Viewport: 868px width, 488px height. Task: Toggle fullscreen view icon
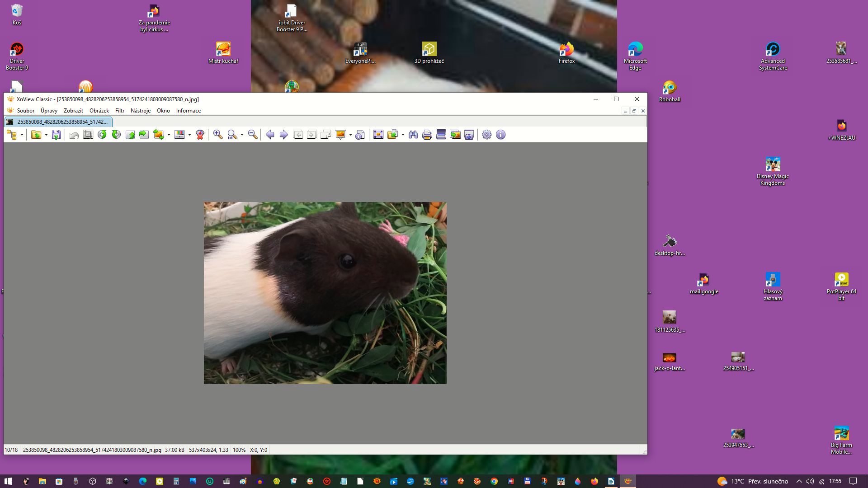pyautogui.click(x=378, y=135)
